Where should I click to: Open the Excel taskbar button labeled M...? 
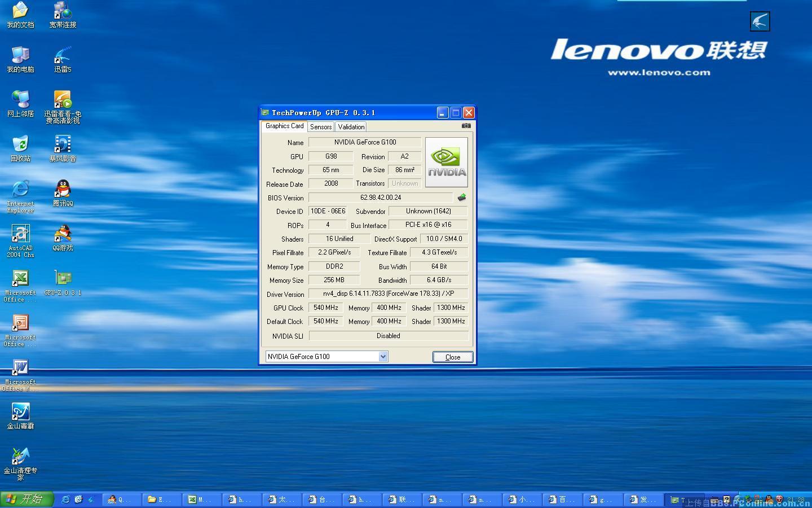203,500
